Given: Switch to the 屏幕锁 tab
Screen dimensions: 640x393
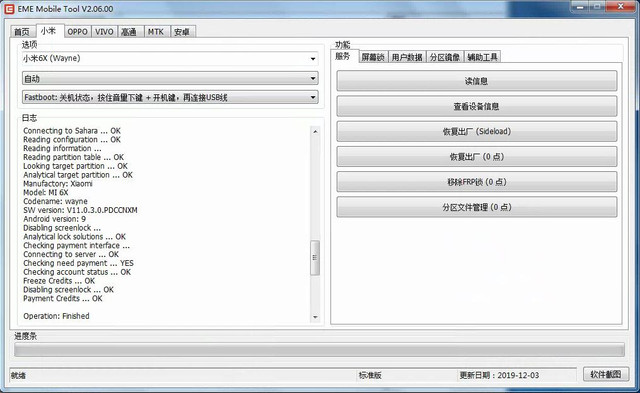Looking at the screenshot, I should click(x=373, y=57).
